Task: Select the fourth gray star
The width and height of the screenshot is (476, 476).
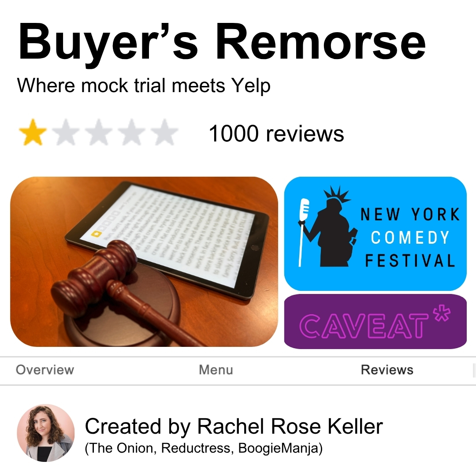Action: tap(131, 132)
